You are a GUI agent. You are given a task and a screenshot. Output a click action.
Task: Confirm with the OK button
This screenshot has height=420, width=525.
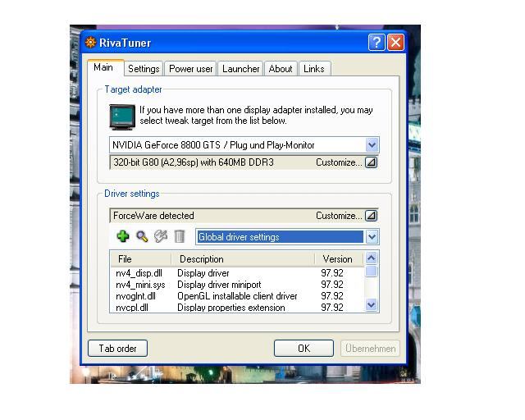[304, 349]
